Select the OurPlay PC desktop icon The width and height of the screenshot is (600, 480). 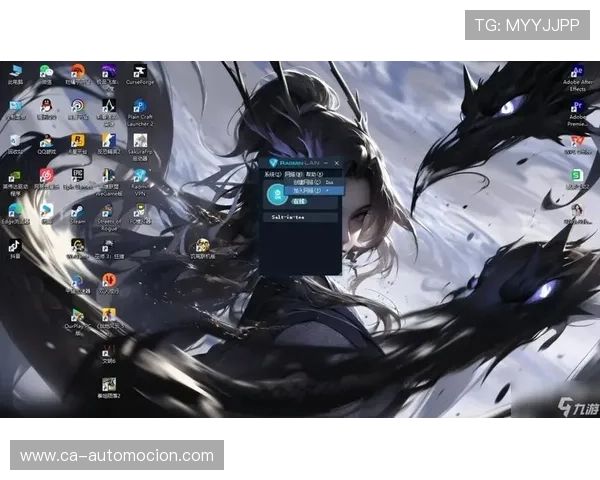pyautogui.click(x=78, y=323)
